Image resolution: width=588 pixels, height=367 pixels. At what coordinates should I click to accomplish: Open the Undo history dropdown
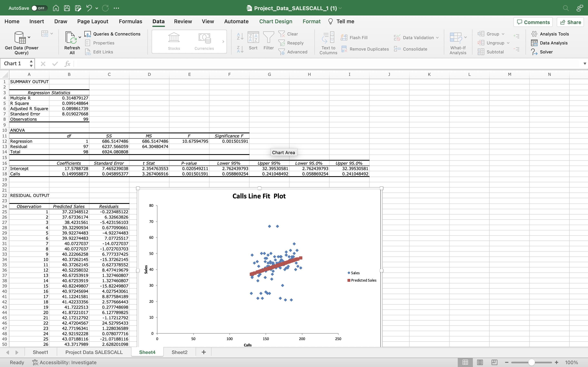(97, 8)
